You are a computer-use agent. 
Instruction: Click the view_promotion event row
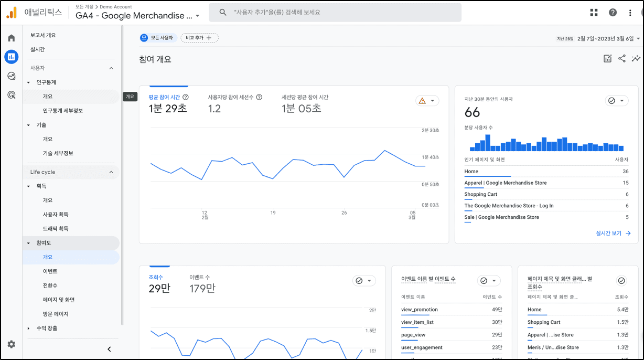coord(452,310)
